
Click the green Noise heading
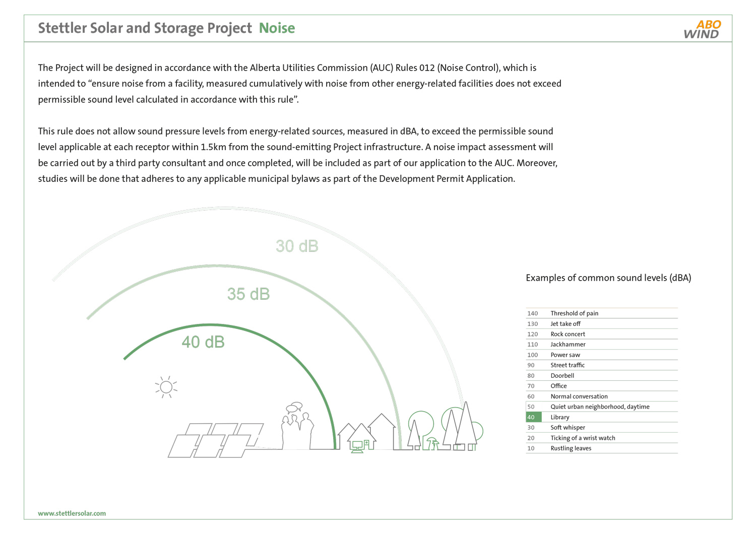point(277,28)
